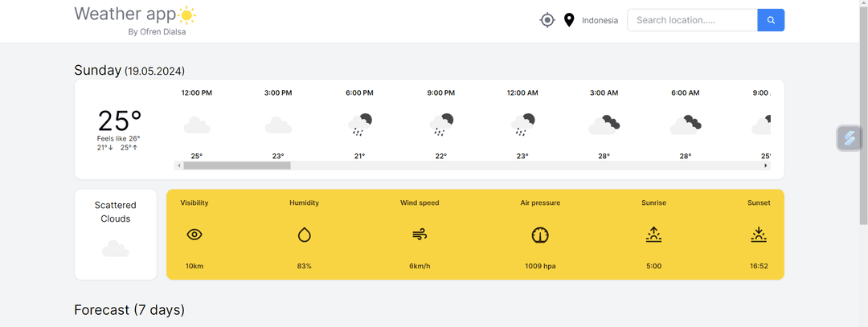Click the map pin location icon
The image size is (868, 327).
(568, 20)
